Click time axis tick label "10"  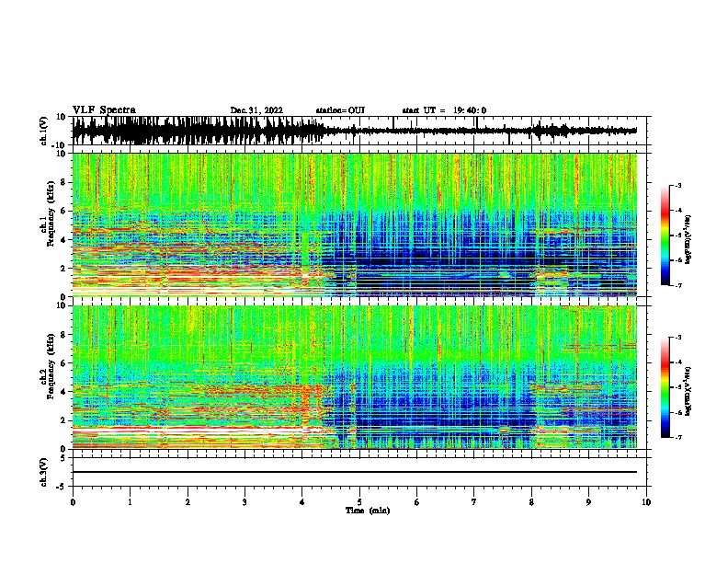pyautogui.click(x=646, y=502)
